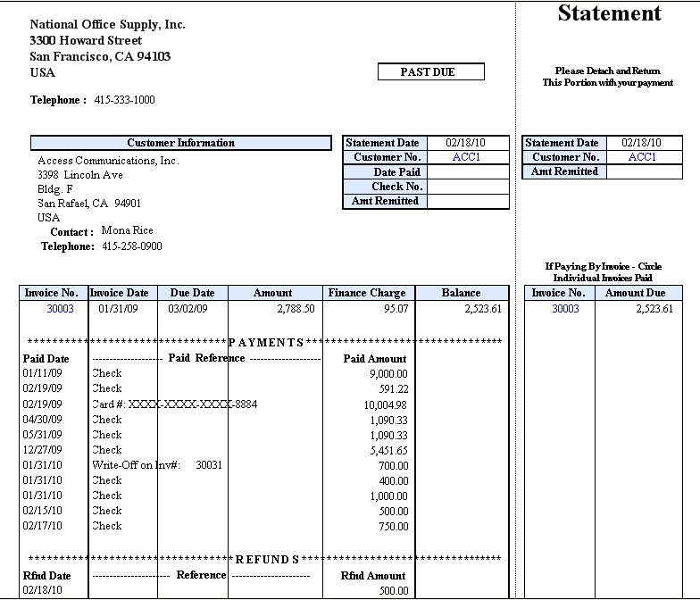The image size is (700, 600).
Task: Click the PAST DUE status box
Action: (x=431, y=72)
